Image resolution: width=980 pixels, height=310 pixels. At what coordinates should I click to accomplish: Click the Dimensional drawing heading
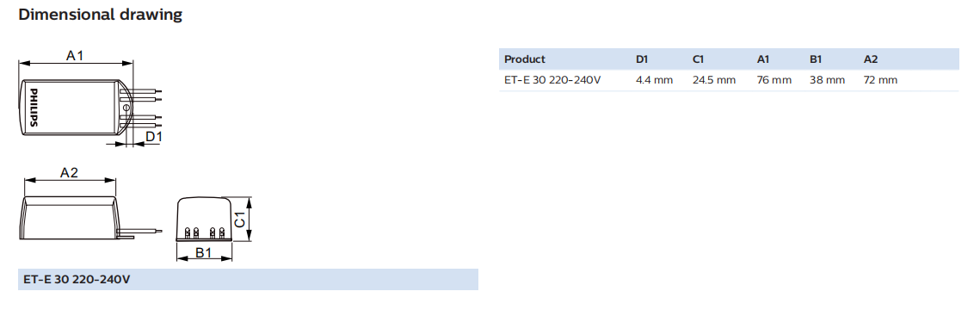100,15
